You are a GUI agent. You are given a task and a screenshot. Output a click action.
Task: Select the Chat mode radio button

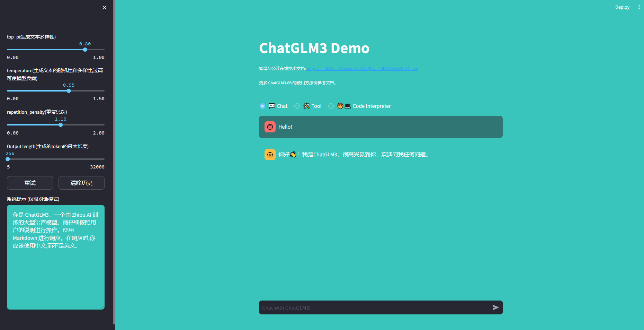click(x=262, y=106)
